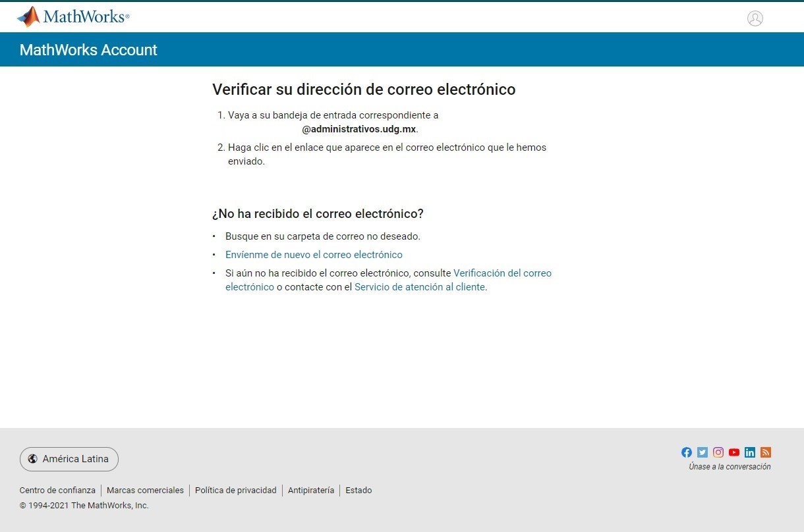
Task: Visit the YouTube channel icon
Action: (x=734, y=452)
